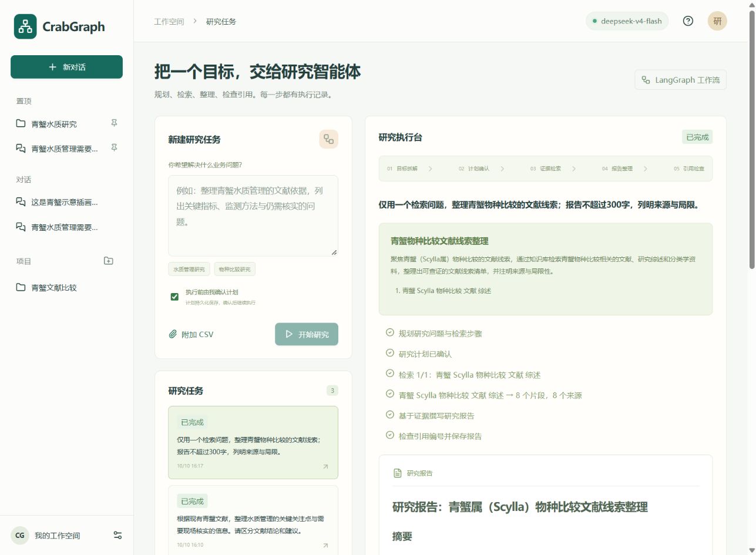The height and width of the screenshot is (555, 756).
Task: Click pin icon beside pinned 青蟹水质管理需要 chat
Action: 114,148
